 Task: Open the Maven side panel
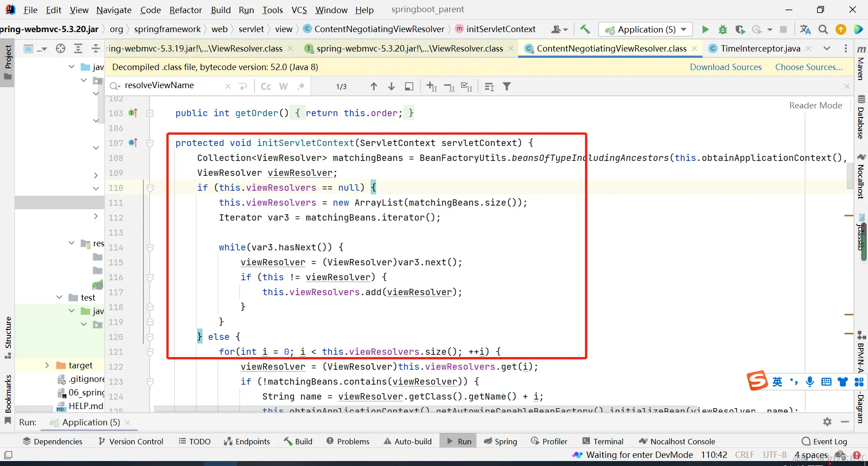tap(861, 62)
